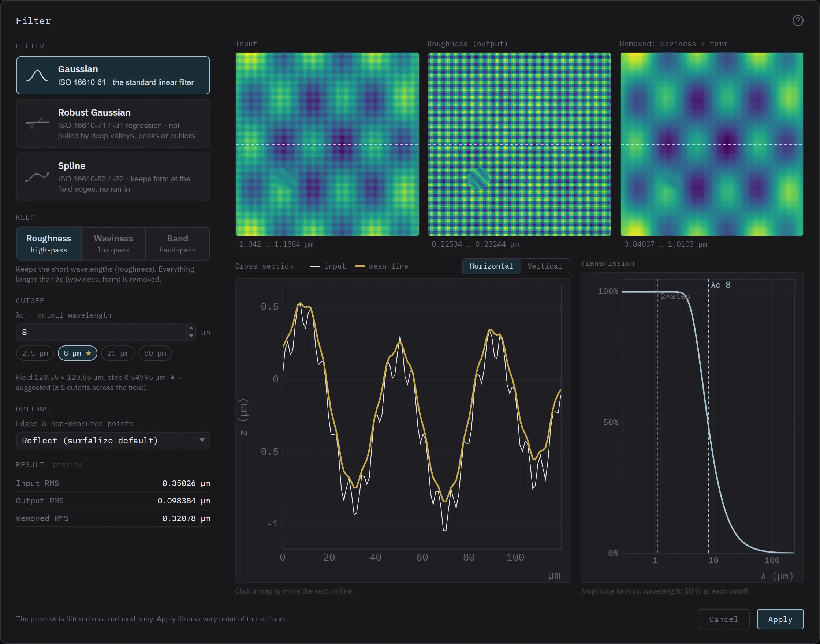Switch keep mode to Band band-pass

tap(178, 244)
